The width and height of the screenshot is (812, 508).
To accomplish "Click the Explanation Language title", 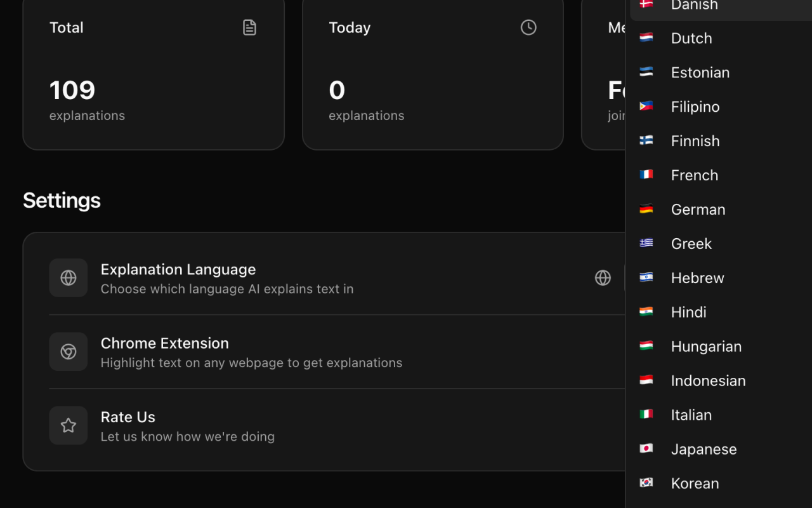I will pos(178,269).
